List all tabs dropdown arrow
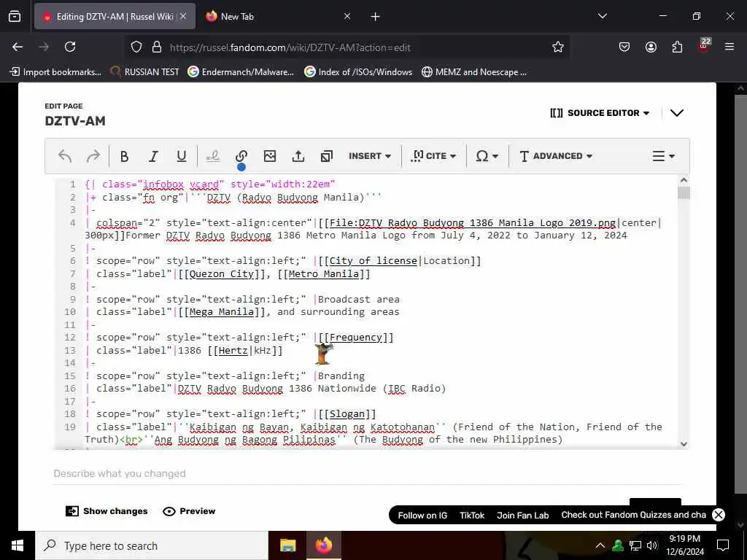 point(602,16)
